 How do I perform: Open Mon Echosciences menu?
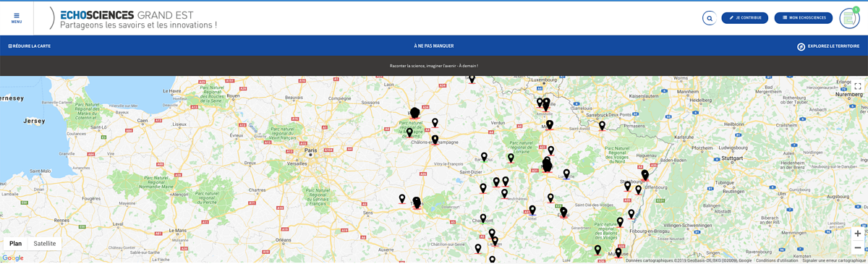click(804, 18)
